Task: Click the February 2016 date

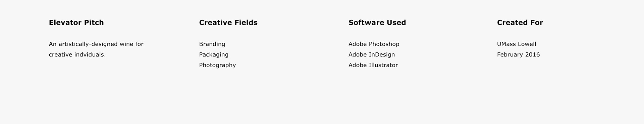Action: point(518,54)
